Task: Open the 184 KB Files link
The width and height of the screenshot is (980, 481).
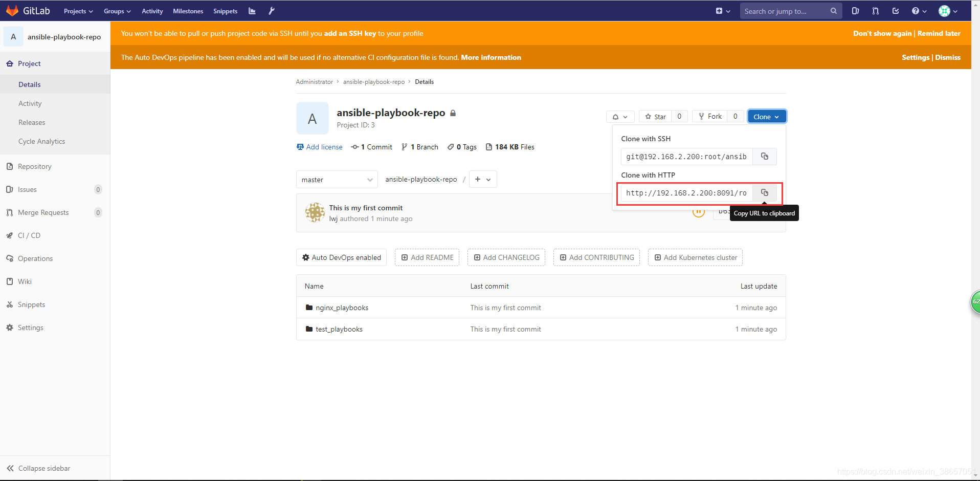Action: click(510, 147)
